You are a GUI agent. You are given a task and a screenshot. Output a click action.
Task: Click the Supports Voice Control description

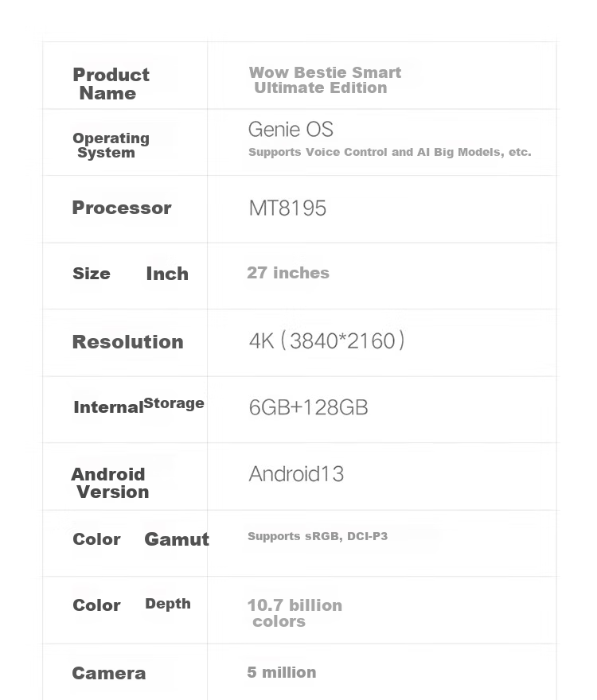(x=389, y=152)
